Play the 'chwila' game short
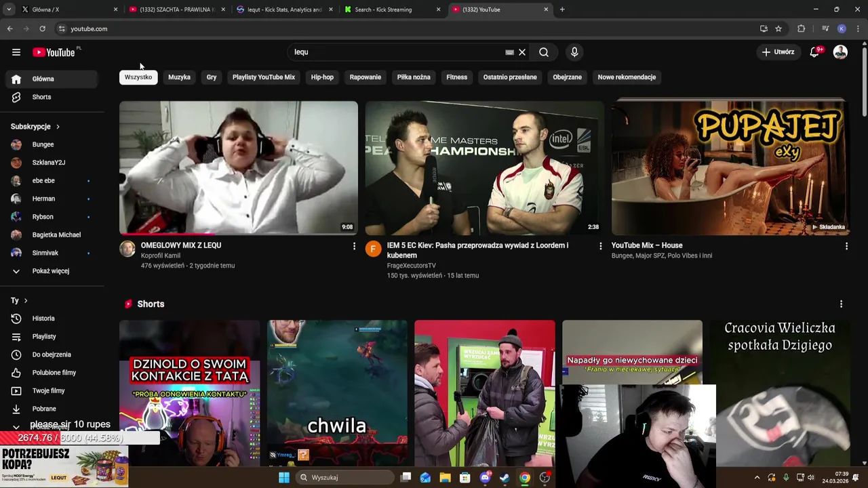The image size is (868, 488). 337,393
